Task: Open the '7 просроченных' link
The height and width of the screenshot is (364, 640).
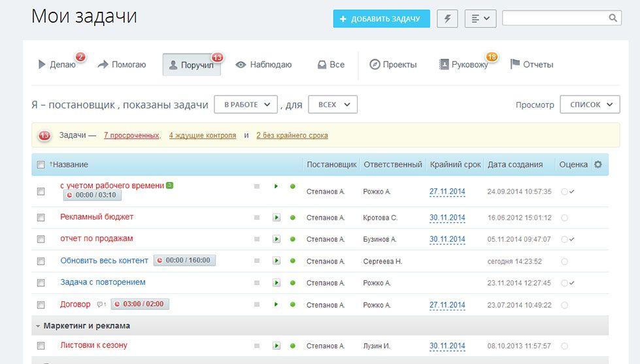Action: pyautogui.click(x=131, y=135)
